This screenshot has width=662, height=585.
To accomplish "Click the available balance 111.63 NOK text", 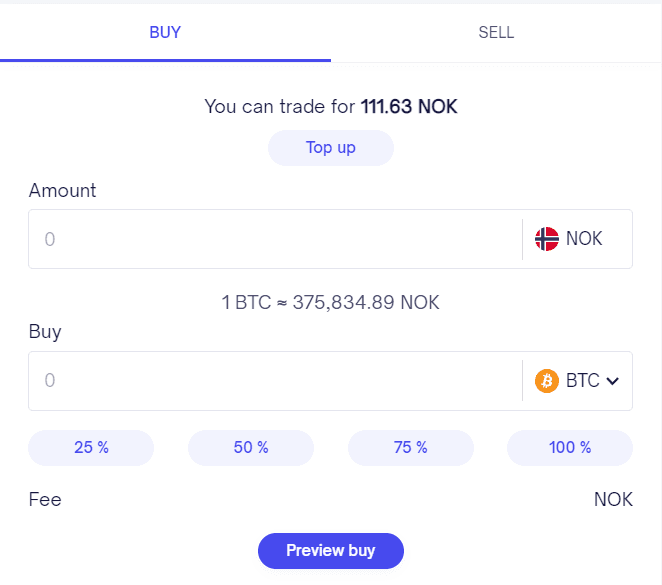I will coord(409,107).
